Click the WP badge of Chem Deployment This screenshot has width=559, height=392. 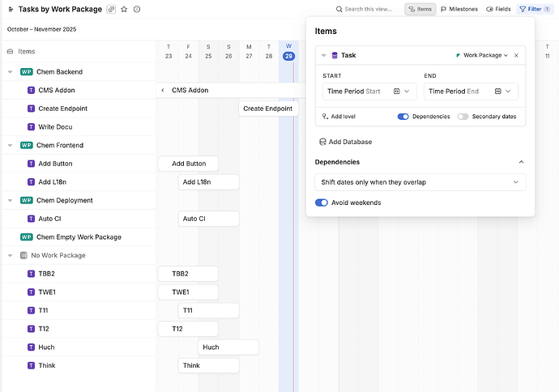[27, 201]
